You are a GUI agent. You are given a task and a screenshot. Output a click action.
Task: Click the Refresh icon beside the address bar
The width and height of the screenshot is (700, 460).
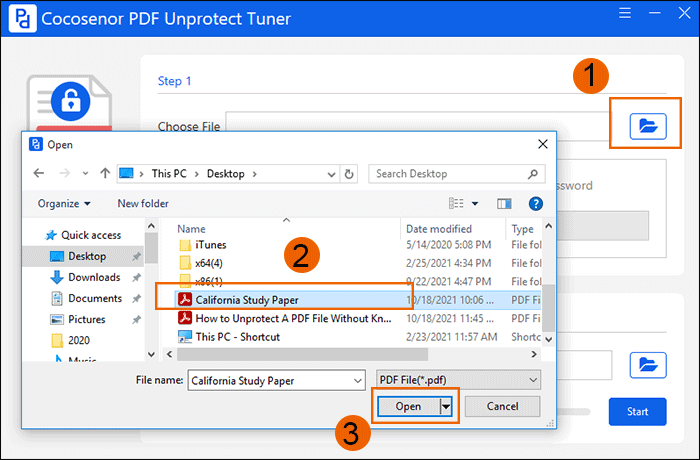tap(349, 174)
